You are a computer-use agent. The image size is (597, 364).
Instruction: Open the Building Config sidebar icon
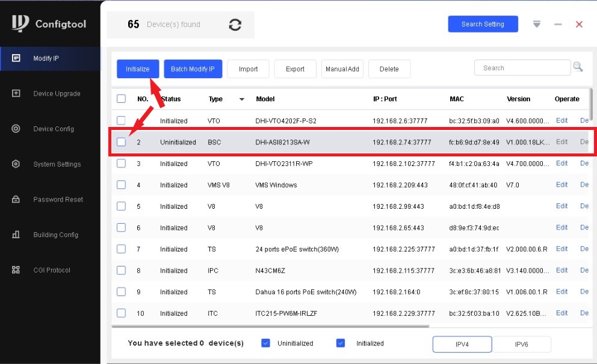tap(16, 235)
